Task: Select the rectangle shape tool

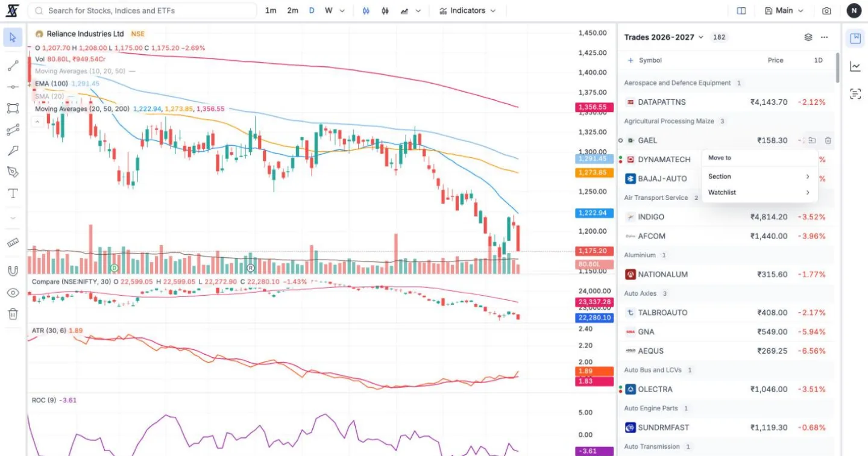Action: point(13,108)
